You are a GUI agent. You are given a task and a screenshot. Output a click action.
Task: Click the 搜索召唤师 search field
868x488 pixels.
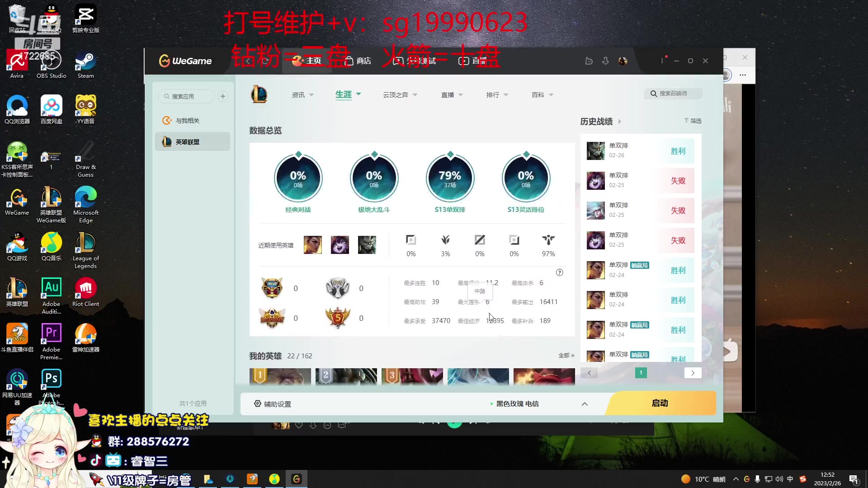pyautogui.click(x=674, y=94)
